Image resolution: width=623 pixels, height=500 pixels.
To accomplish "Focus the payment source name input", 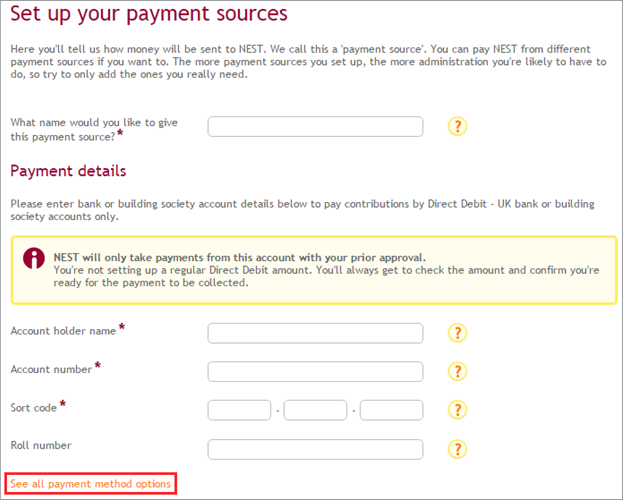I will click(315, 126).
